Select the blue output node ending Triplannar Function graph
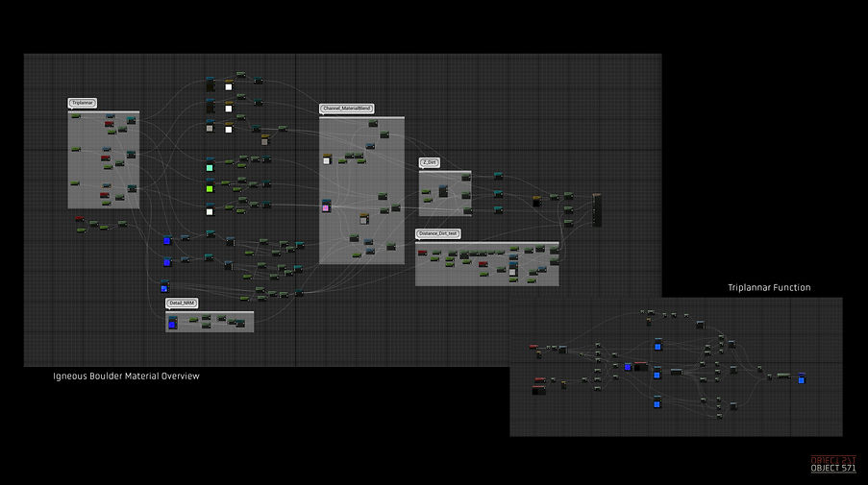The width and height of the screenshot is (868, 485). [801, 378]
